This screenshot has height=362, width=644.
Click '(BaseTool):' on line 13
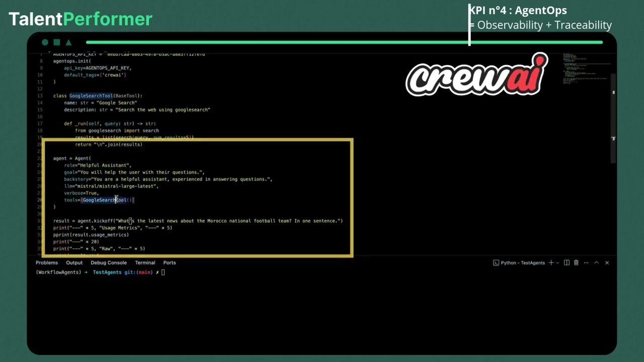point(128,96)
